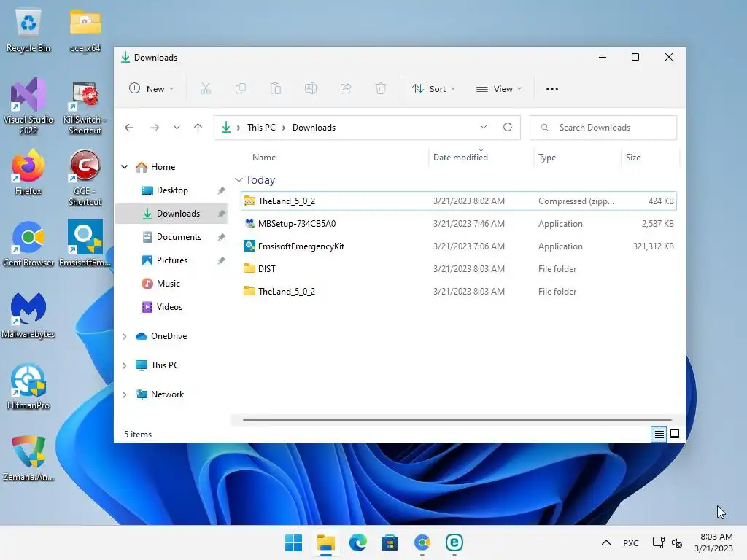
Task: Switch to details view layout icon
Action: [x=659, y=435]
